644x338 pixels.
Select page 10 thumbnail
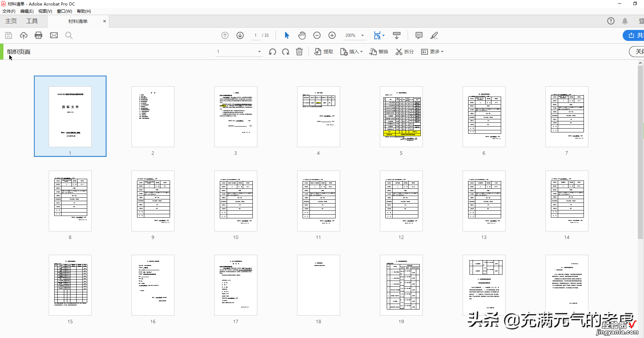point(236,201)
